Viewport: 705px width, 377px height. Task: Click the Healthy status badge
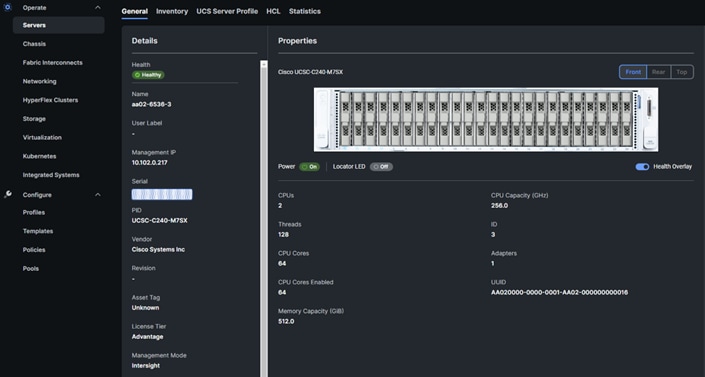click(148, 75)
